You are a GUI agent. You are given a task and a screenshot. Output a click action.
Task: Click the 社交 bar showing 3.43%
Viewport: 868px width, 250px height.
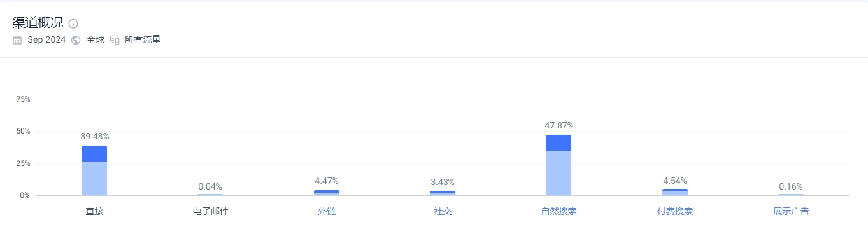coord(443,193)
